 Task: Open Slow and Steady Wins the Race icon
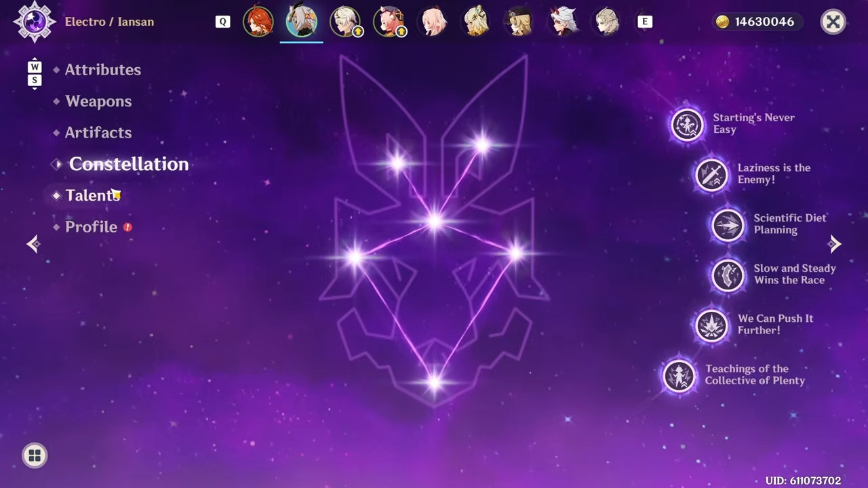coord(728,275)
